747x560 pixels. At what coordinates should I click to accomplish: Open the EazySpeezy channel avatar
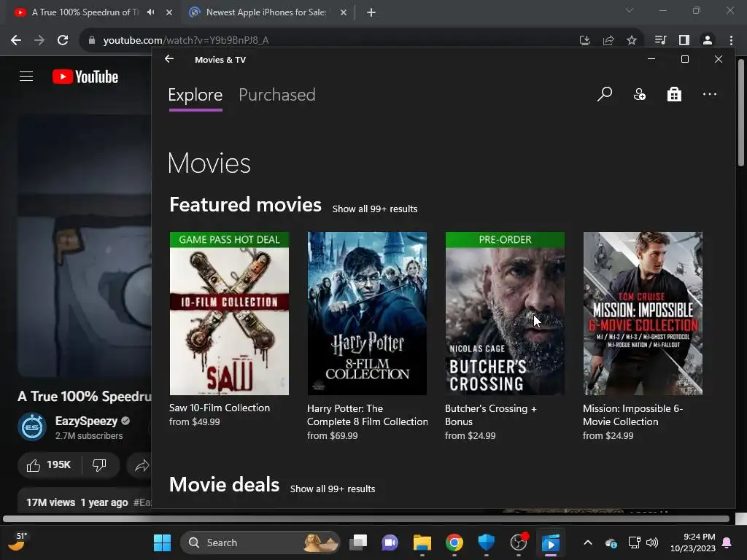click(x=32, y=427)
